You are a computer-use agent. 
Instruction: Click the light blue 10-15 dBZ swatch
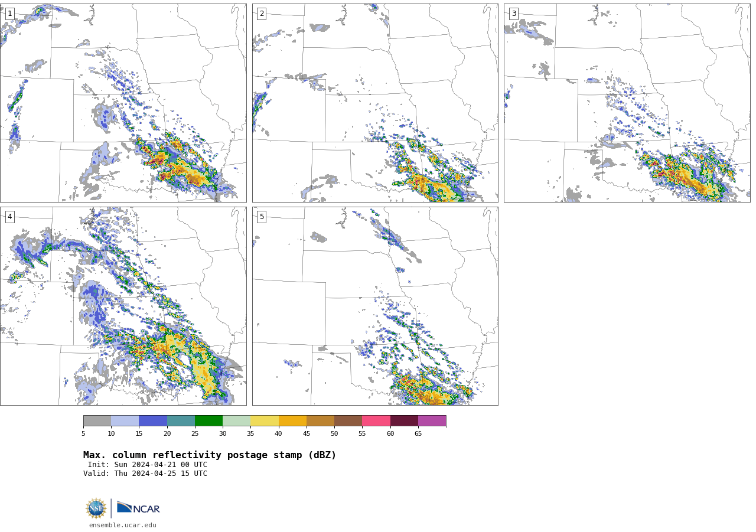pos(125,421)
